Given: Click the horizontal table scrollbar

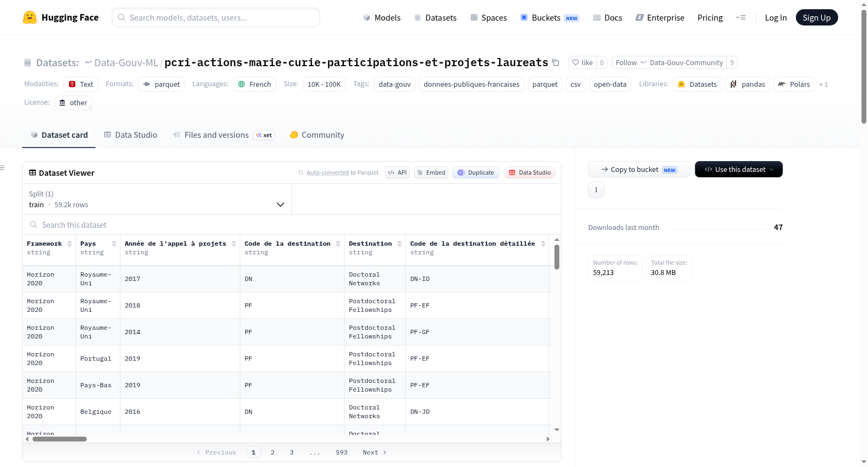Looking at the screenshot, I should coord(60,439).
